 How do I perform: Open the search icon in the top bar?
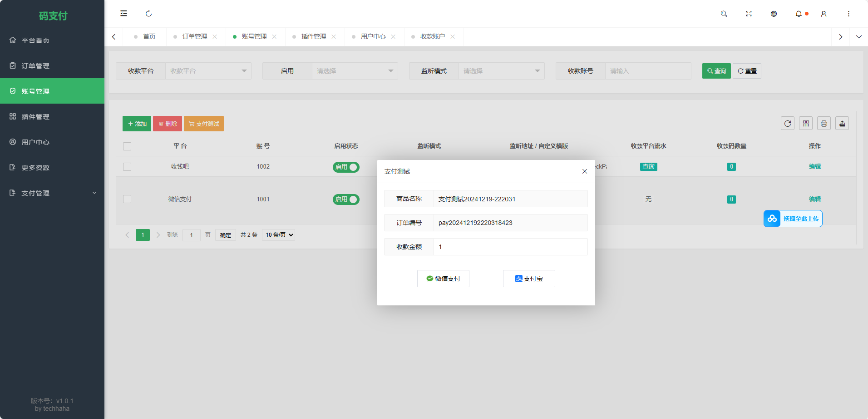[724, 14]
